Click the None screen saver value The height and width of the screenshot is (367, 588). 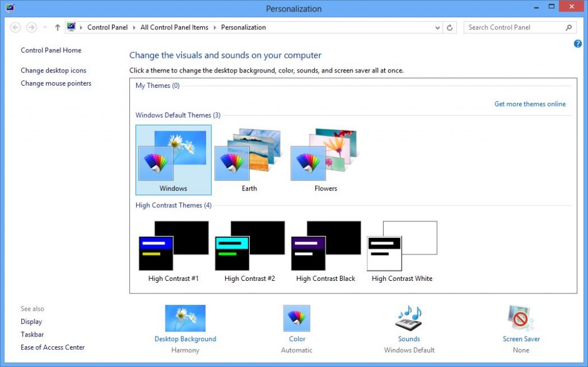click(x=521, y=350)
